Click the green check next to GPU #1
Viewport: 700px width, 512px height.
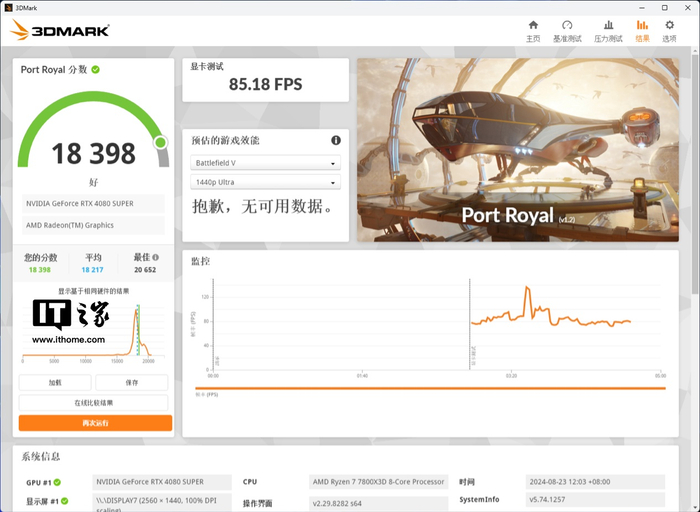57,483
